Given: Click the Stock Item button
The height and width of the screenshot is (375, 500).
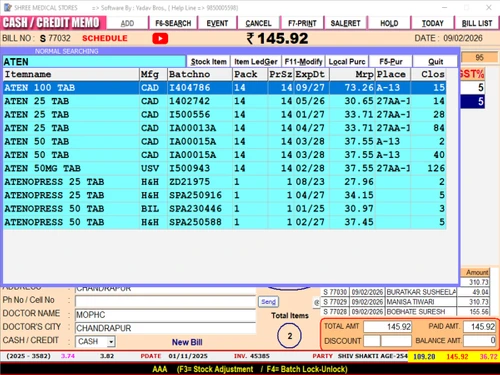Looking at the screenshot, I should point(208,62).
